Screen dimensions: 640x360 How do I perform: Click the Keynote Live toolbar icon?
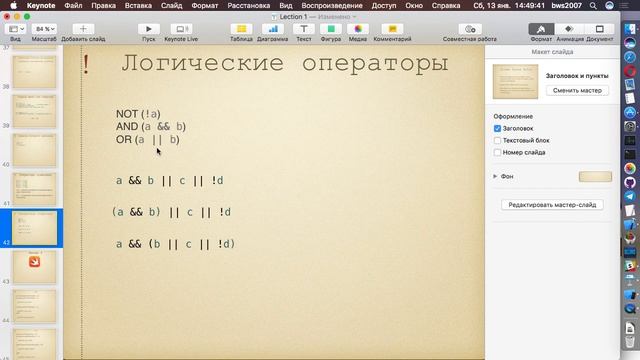click(181, 29)
